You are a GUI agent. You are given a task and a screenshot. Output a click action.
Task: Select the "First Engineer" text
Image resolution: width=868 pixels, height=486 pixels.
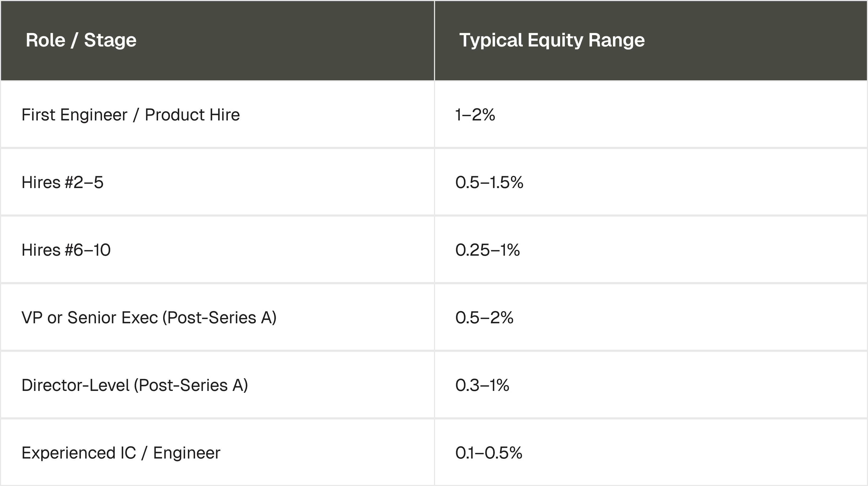[x=75, y=115]
